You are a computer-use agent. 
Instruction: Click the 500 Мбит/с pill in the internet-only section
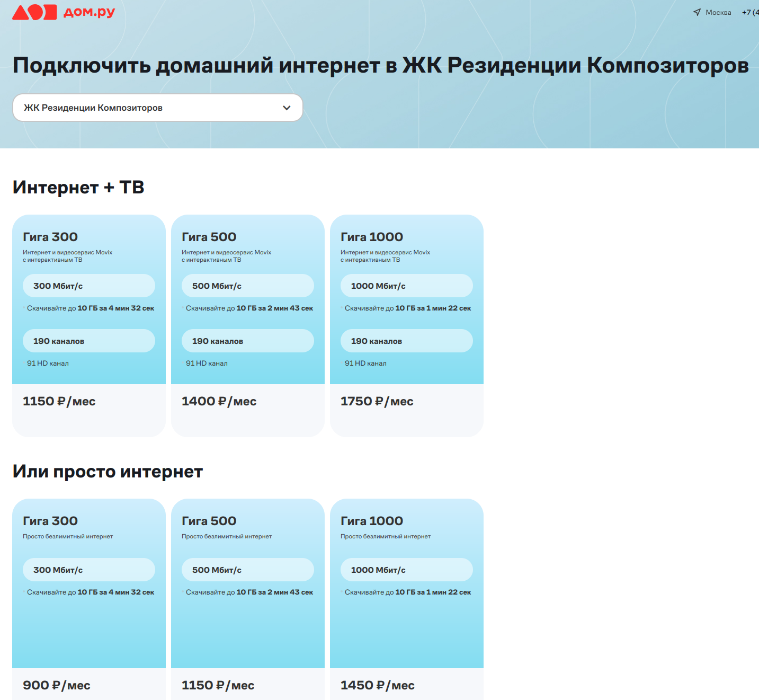pos(248,570)
